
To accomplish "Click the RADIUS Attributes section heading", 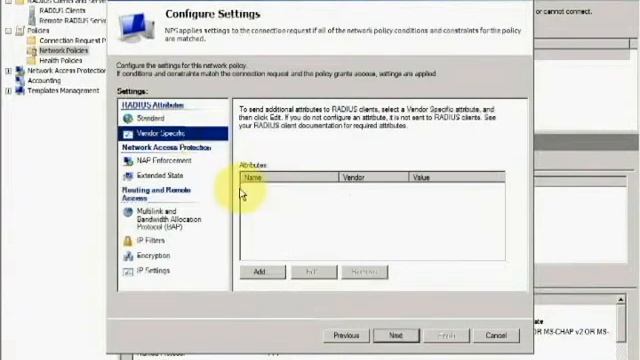I will 153,105.
